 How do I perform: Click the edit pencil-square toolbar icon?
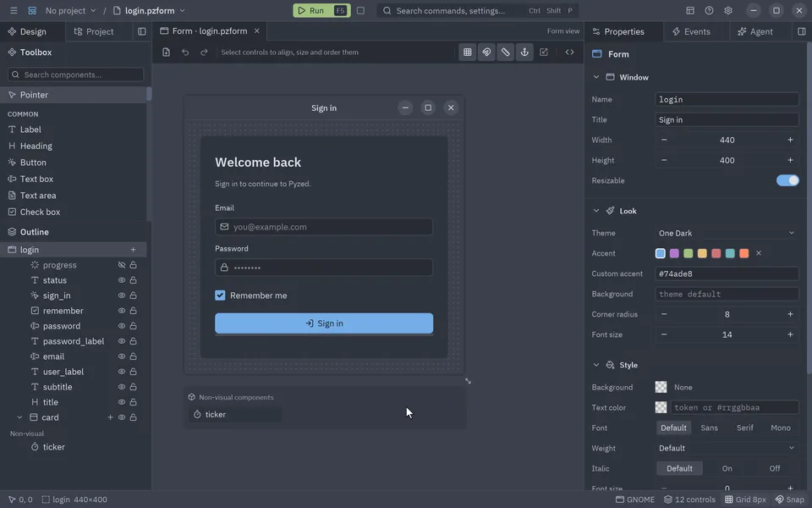click(544, 52)
